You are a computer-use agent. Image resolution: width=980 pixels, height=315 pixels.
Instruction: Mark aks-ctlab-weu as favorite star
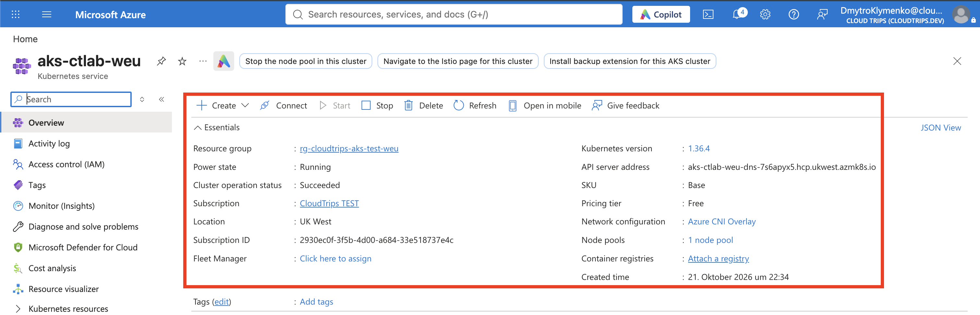tap(182, 61)
